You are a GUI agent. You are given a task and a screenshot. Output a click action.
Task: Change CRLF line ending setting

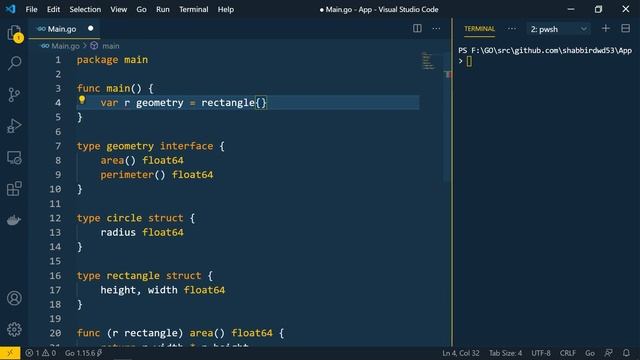pyautogui.click(x=568, y=353)
